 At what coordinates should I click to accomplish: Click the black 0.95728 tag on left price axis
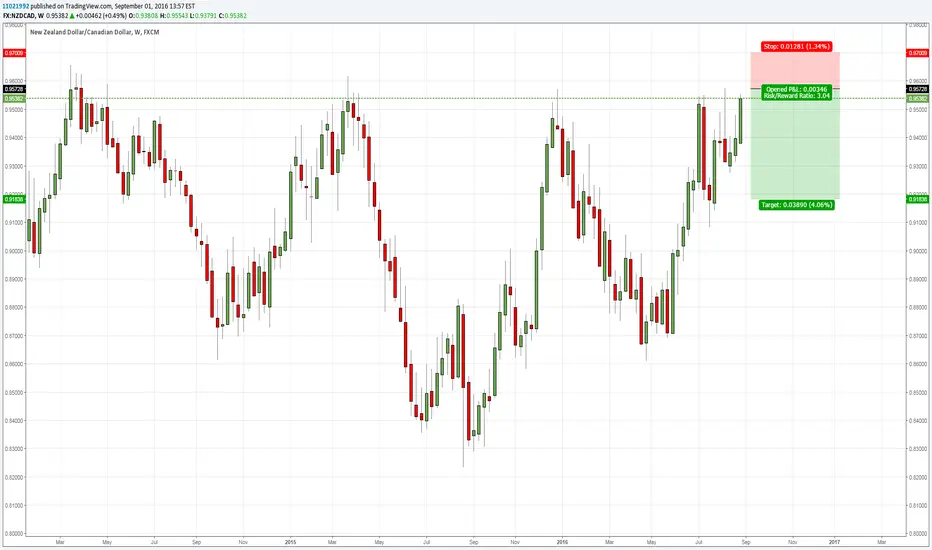[x=14, y=89]
